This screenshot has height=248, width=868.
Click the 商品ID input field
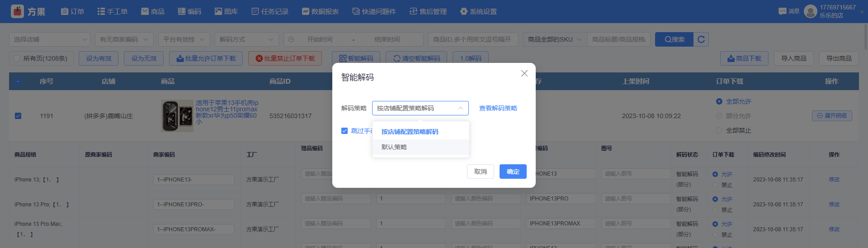(473, 39)
